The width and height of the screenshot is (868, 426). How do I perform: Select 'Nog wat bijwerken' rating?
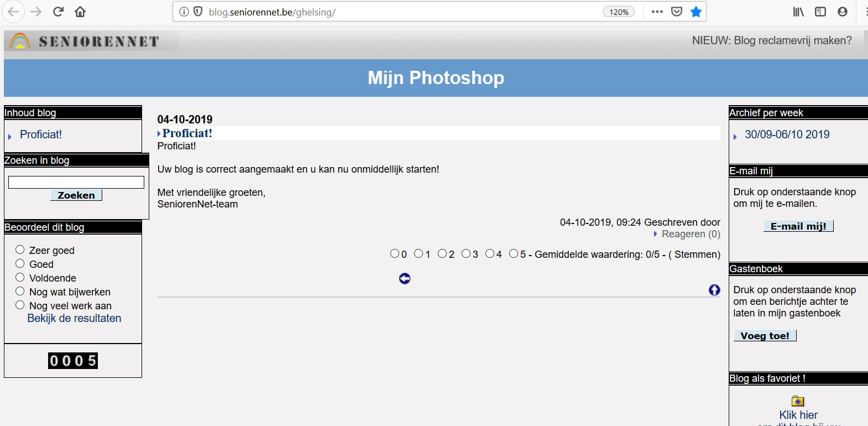[x=20, y=291]
